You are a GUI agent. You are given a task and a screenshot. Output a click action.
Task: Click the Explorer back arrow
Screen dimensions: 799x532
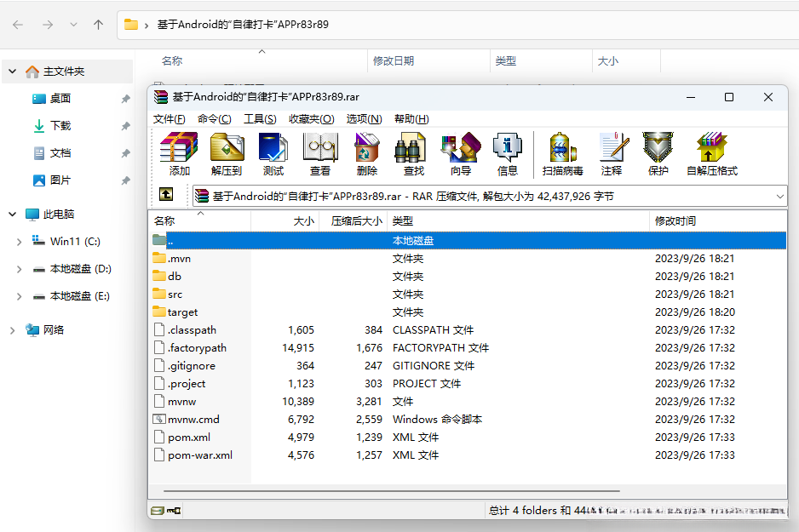(18, 25)
